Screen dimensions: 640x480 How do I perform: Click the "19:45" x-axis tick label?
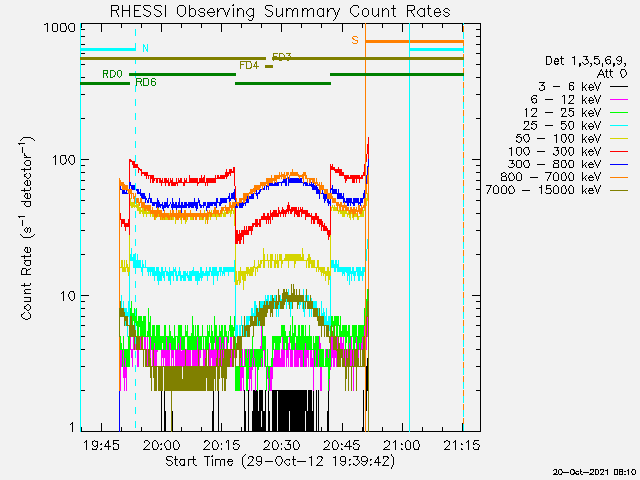pos(102,445)
